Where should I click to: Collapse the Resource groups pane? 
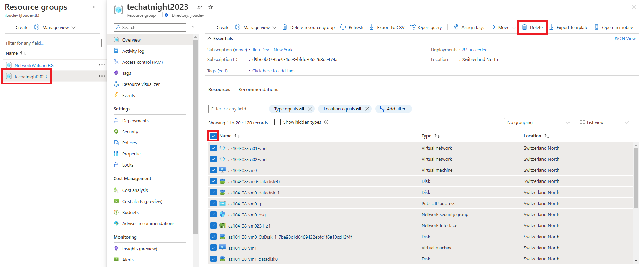pyautogui.click(x=94, y=7)
